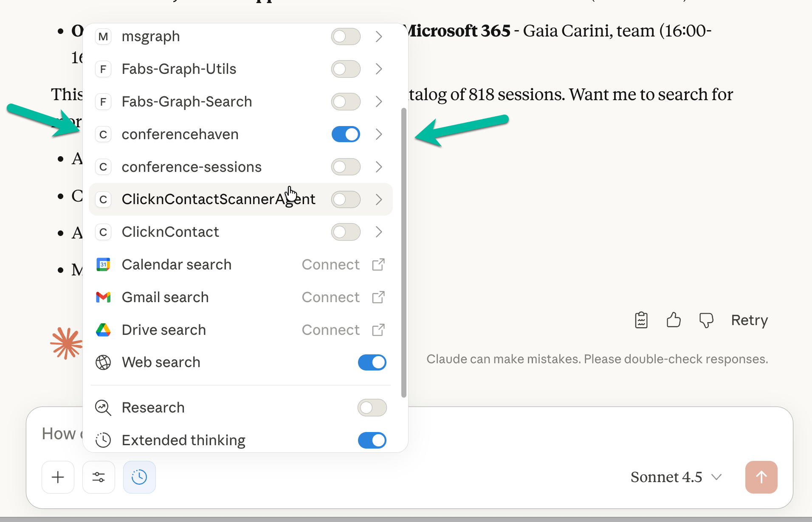The image size is (812, 522).
Task: Enable the Research toggle
Action: pos(372,408)
